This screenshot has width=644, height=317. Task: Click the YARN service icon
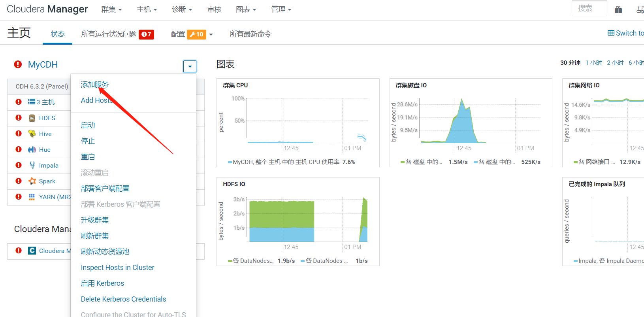pos(32,197)
